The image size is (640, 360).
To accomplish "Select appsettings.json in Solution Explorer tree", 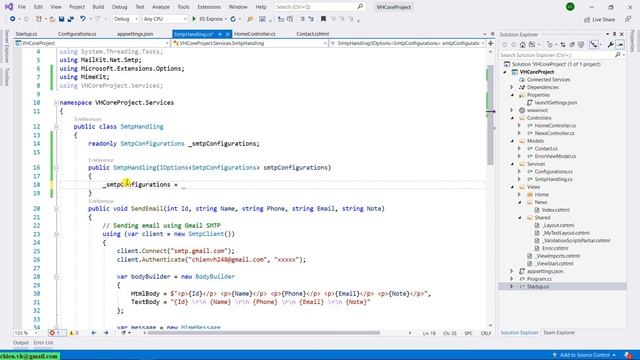I will point(545,271).
